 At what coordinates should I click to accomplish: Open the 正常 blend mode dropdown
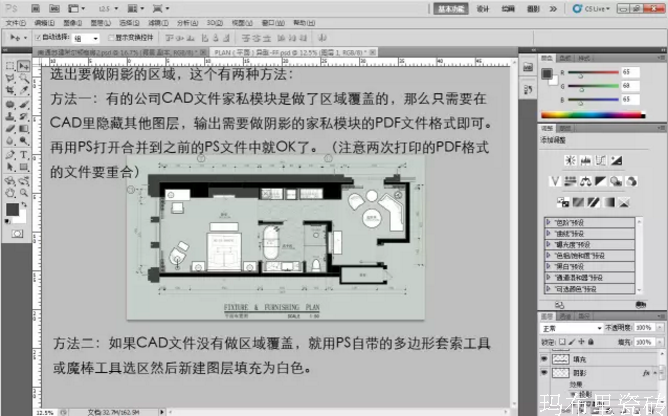point(571,328)
